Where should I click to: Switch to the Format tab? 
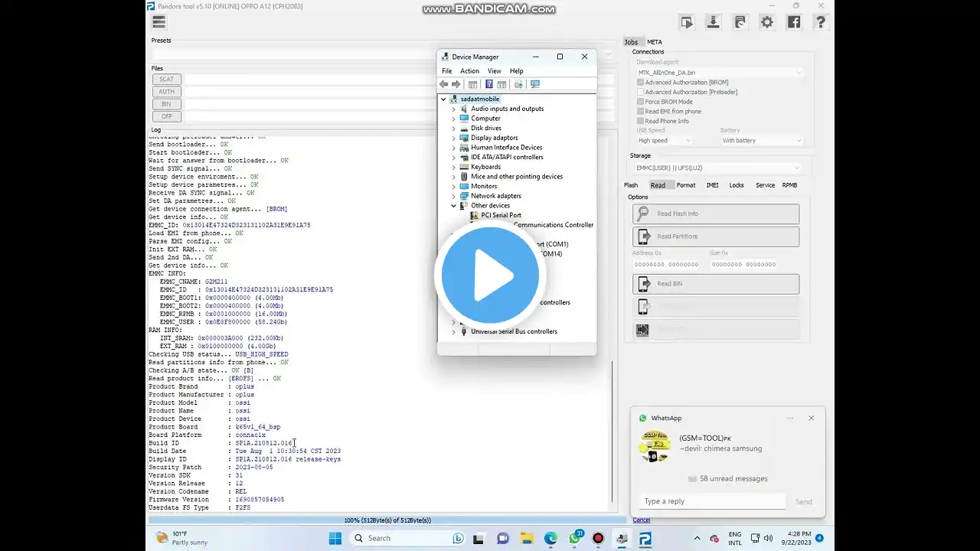point(686,185)
